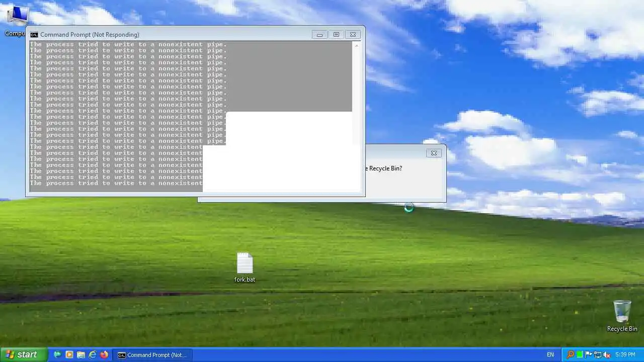Select the fork.bat file on desktop
This screenshot has width=644, height=362.
pos(245,267)
